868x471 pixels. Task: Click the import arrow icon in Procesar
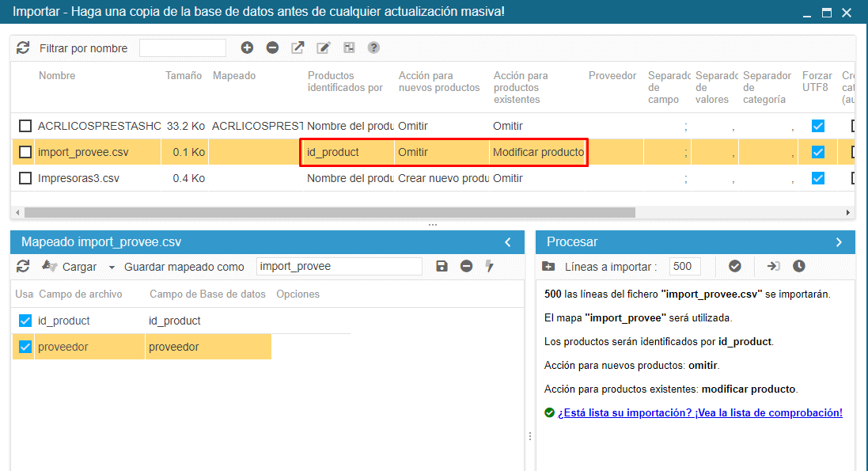click(773, 267)
